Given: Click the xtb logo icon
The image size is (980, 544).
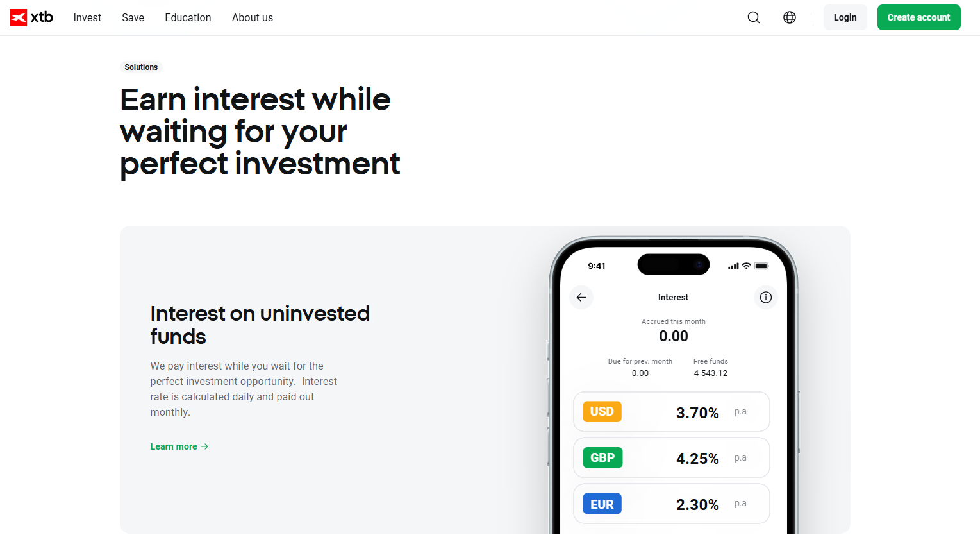Looking at the screenshot, I should (19, 17).
